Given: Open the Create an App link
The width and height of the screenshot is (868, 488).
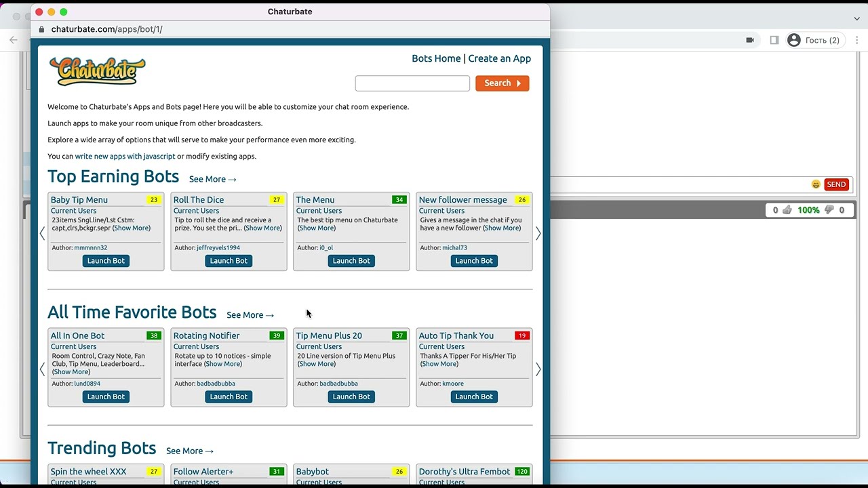Looking at the screenshot, I should 500,58.
